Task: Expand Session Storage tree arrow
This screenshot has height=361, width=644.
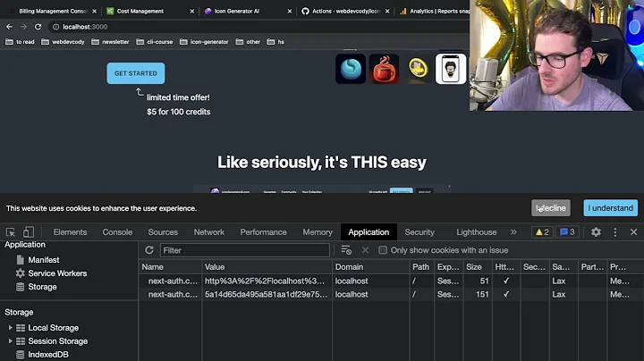Action: [10, 341]
